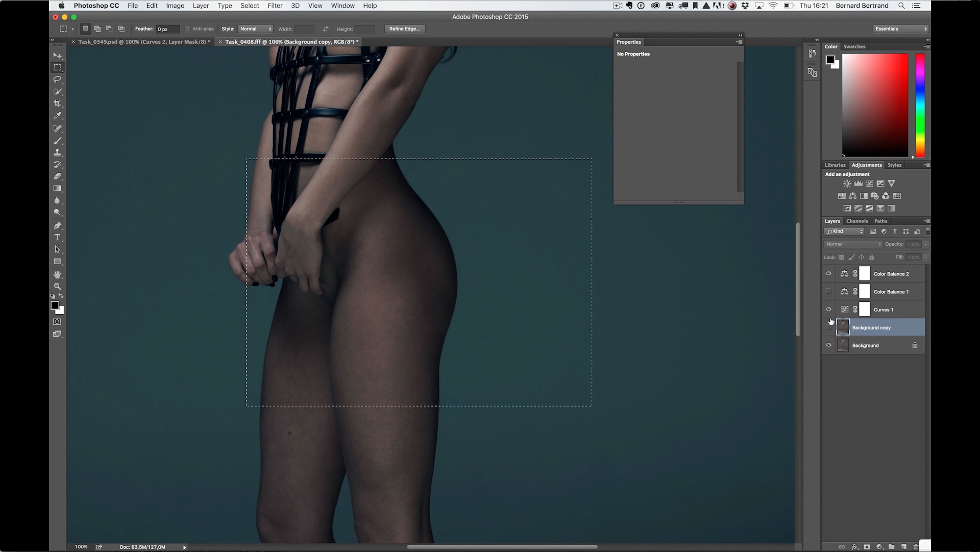The width and height of the screenshot is (980, 552).
Task: Switch to the Swatches tab
Action: coord(854,47)
